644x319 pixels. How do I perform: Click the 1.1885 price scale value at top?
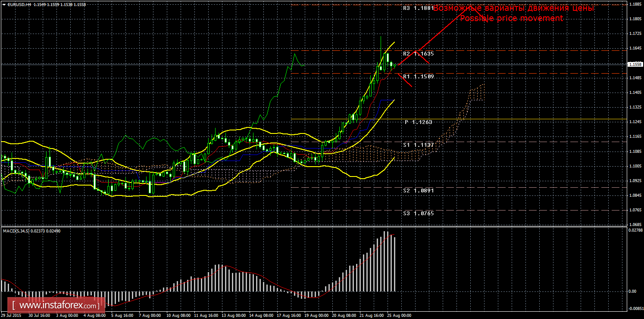[635, 4]
